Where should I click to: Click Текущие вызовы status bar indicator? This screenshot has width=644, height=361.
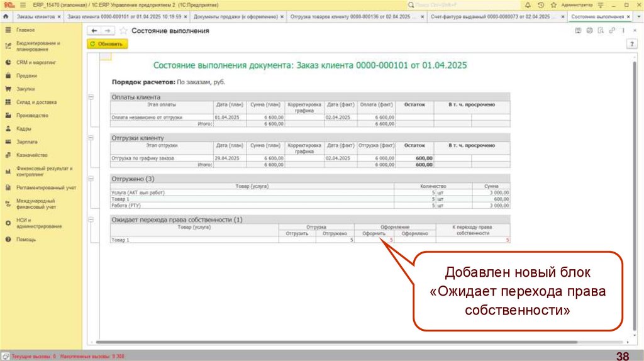pos(34,357)
